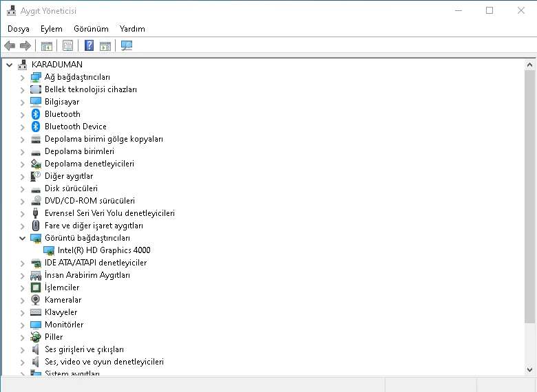Click the scan for hardware changes icon

pyautogui.click(x=127, y=45)
